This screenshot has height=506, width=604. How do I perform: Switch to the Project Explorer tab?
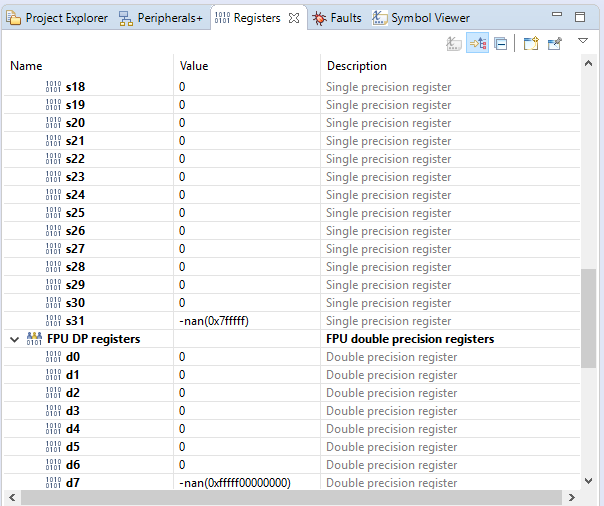[57, 18]
